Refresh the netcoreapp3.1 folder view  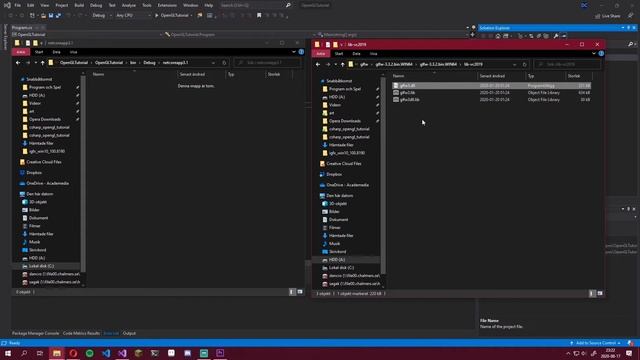pyautogui.click(x=224, y=63)
